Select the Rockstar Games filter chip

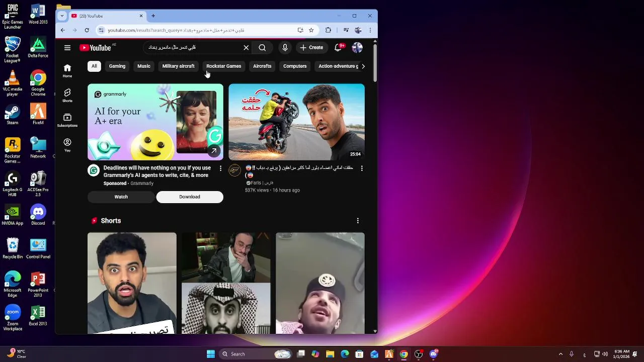pos(224,66)
